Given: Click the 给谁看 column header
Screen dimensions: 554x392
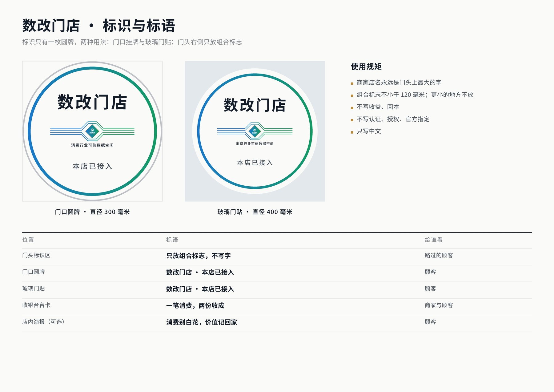Looking at the screenshot, I should 434,240.
